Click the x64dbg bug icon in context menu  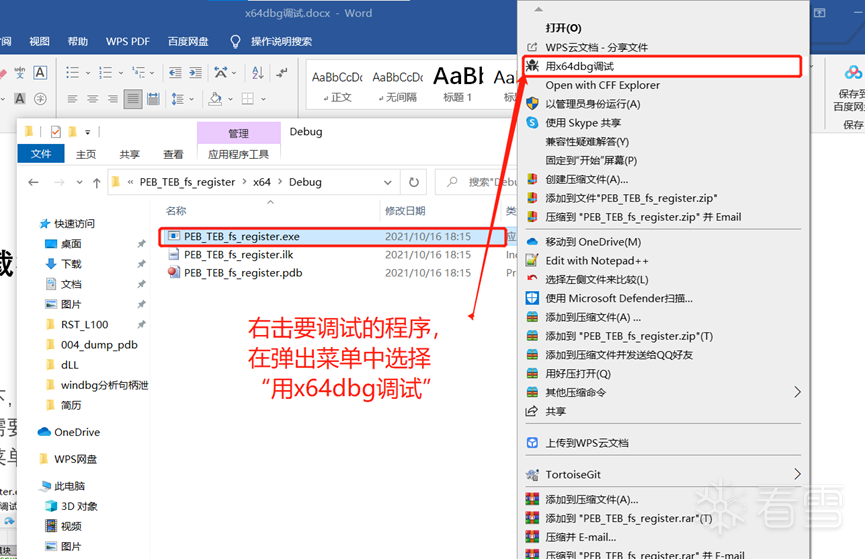532,66
